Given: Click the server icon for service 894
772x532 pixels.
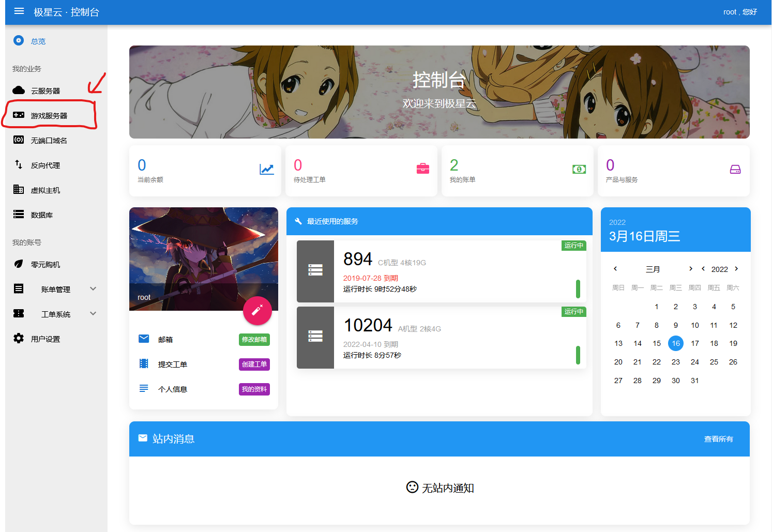Looking at the screenshot, I should (x=315, y=270).
